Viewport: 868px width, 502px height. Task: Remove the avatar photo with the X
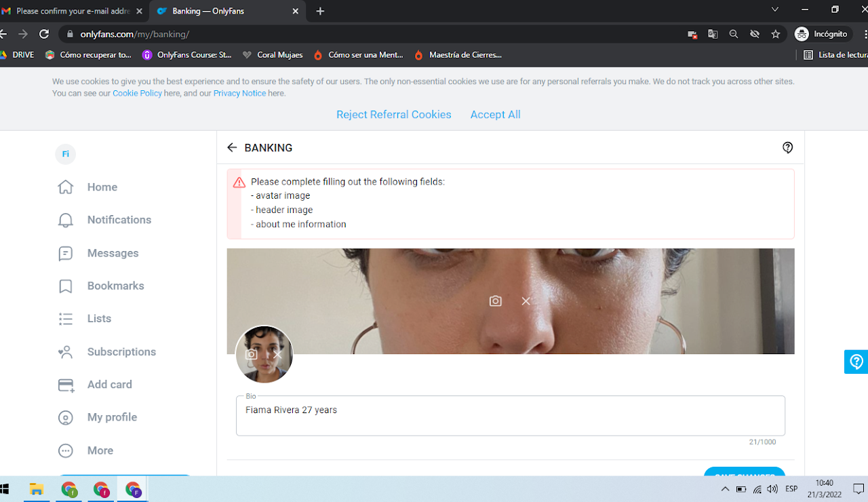pyautogui.click(x=277, y=354)
